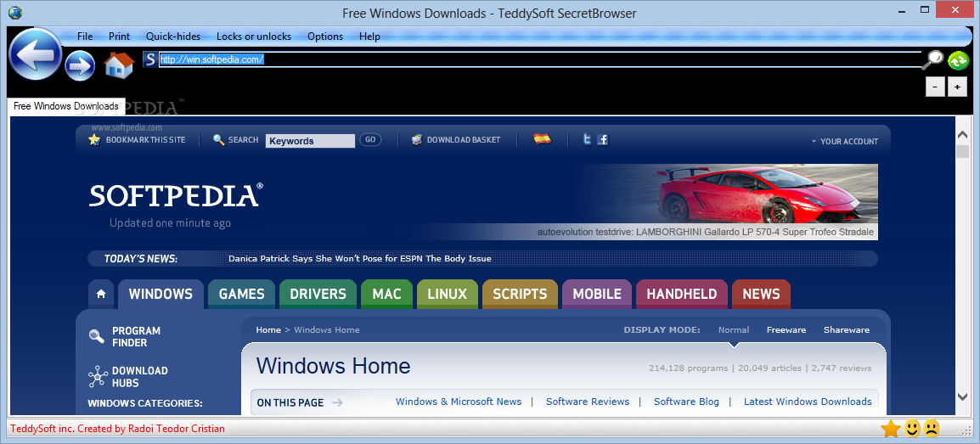
Task: Open the home page house icon
Action: tap(119, 65)
